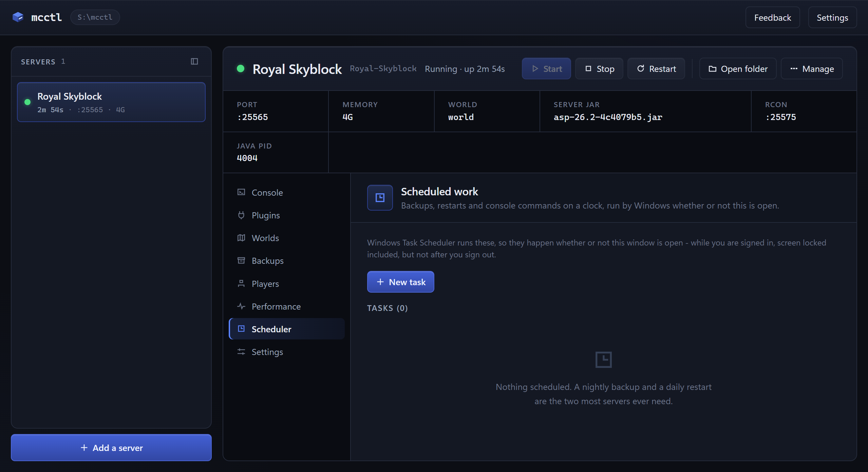Click the Worlds map icon
This screenshot has width=868, height=472.
241,238
